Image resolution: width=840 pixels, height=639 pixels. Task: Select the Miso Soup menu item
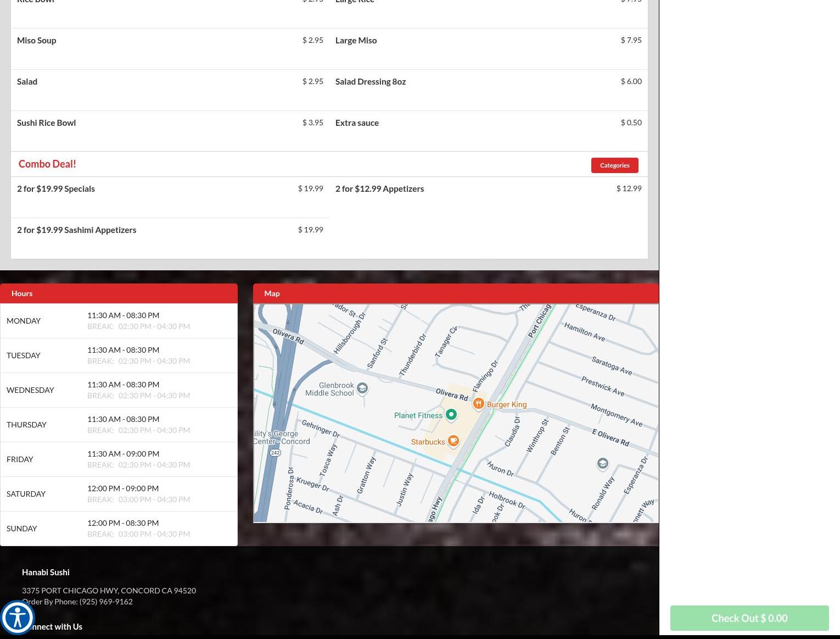(x=37, y=40)
